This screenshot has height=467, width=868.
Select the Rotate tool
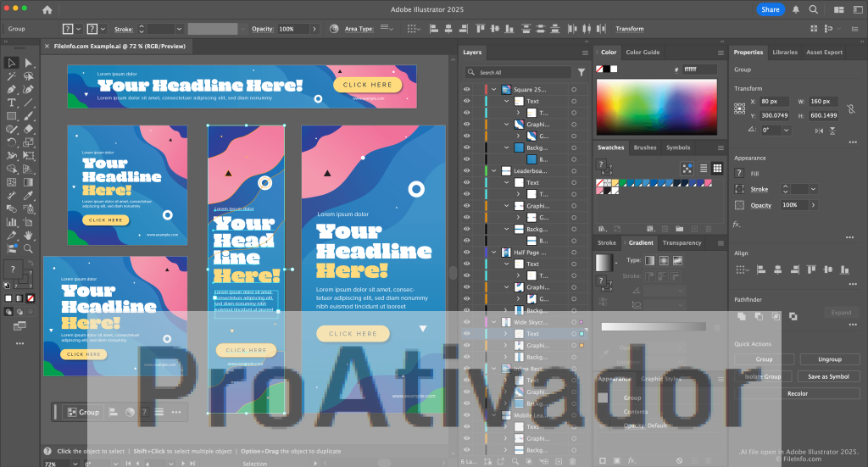coord(11,142)
